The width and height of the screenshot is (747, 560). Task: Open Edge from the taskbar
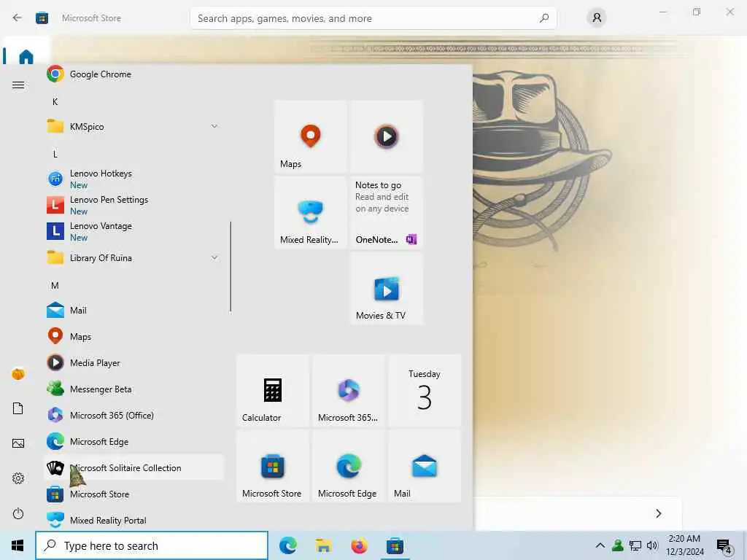[x=287, y=545]
